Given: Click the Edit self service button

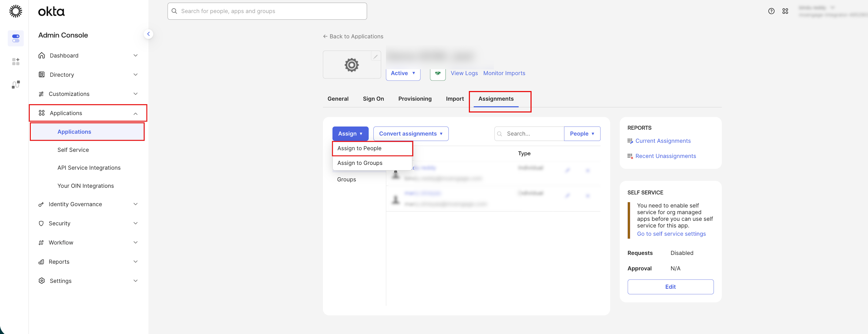Looking at the screenshot, I should pos(670,287).
